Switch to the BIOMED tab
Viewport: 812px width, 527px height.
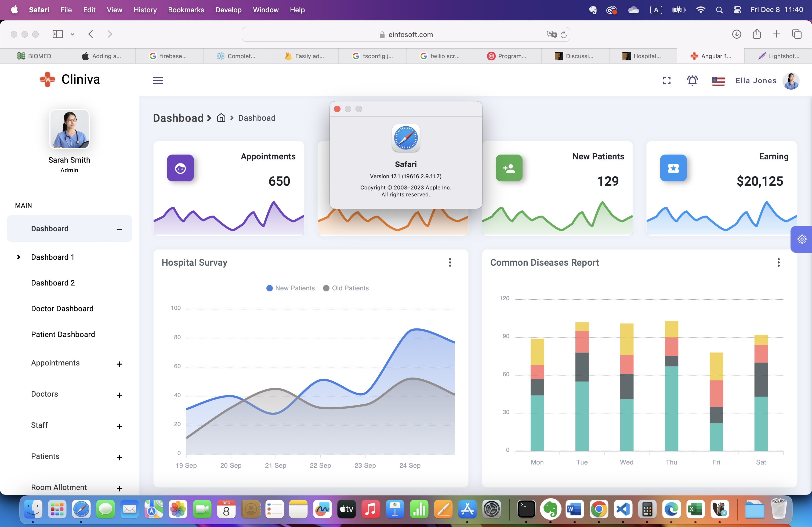tap(34, 56)
